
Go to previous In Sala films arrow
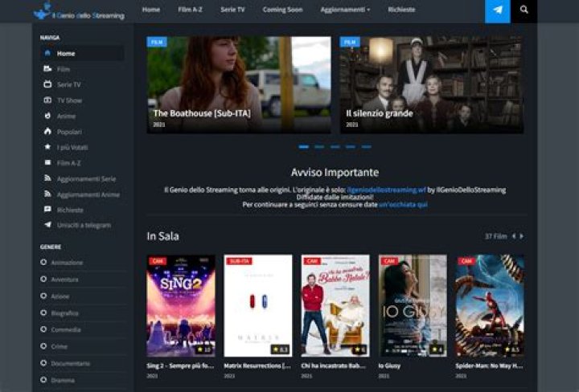pyautogui.click(x=513, y=236)
